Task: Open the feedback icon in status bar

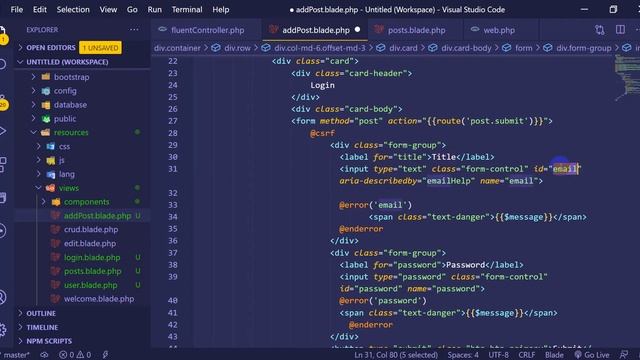Action: point(624,355)
